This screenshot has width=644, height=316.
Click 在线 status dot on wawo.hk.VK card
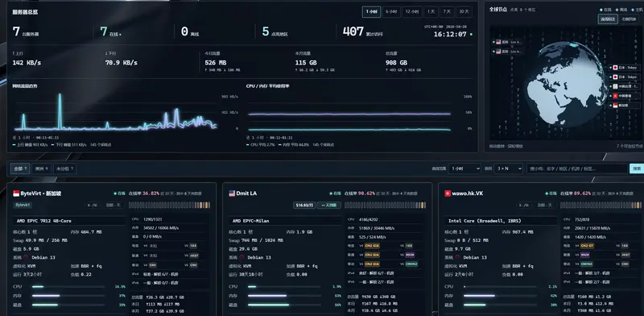coord(547,193)
